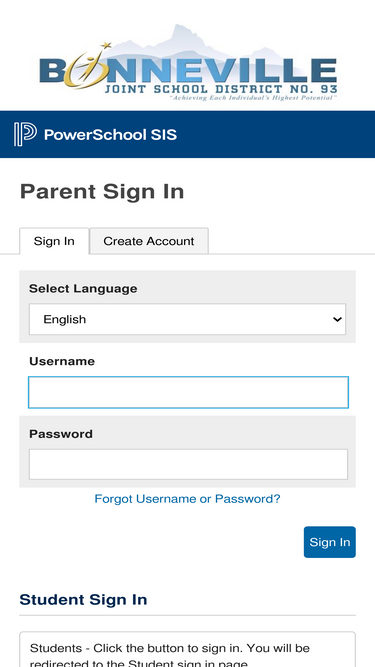Click the Password field label
This screenshot has height=667, width=375.
point(61,434)
